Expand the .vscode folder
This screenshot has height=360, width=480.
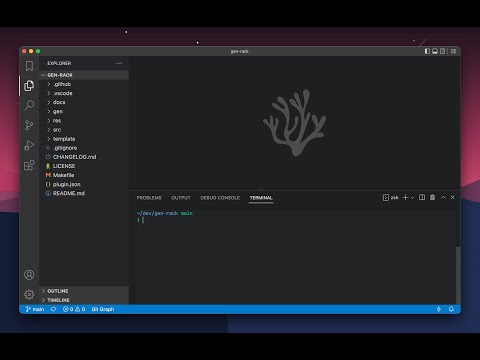84,93
